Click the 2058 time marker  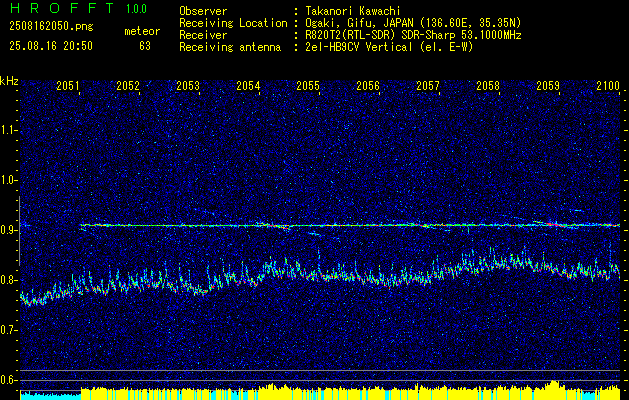(488, 86)
